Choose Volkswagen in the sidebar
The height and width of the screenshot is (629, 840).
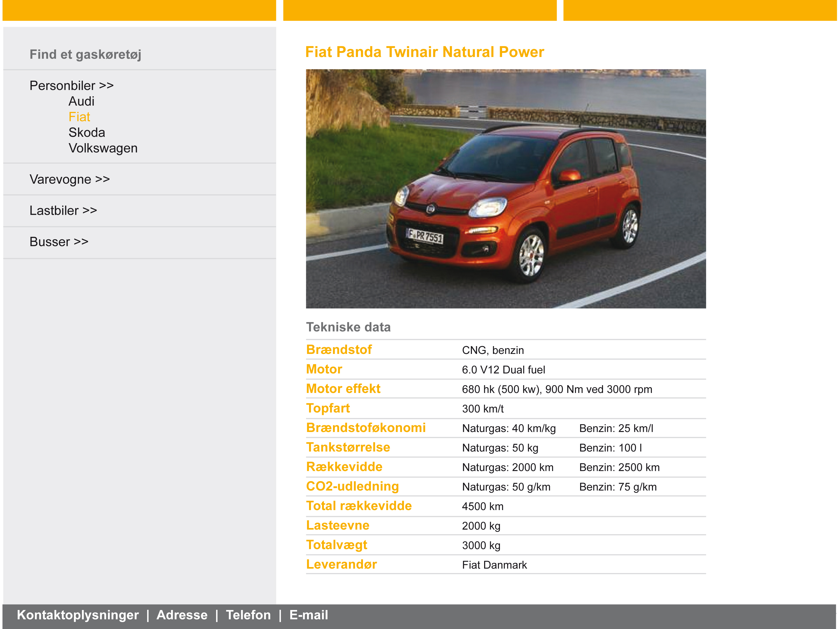[x=103, y=148]
